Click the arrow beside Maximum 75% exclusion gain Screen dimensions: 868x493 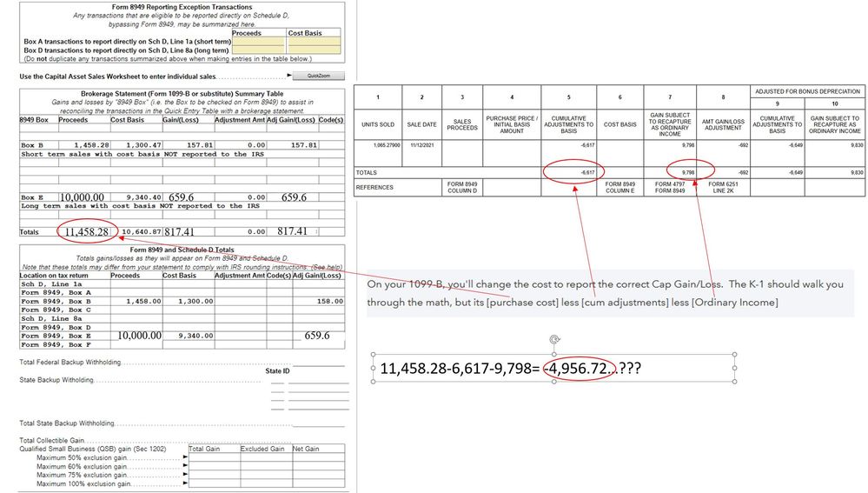click(185, 475)
